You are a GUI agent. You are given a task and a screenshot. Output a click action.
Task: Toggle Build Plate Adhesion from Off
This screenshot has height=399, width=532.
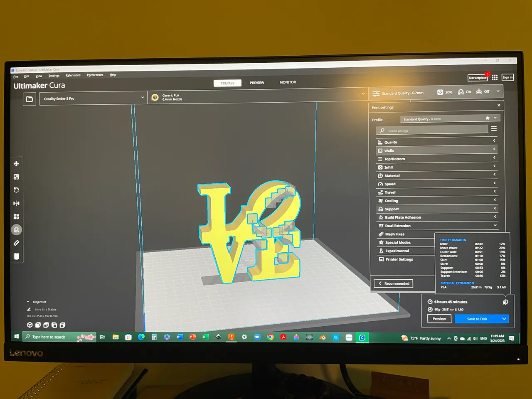483,91
